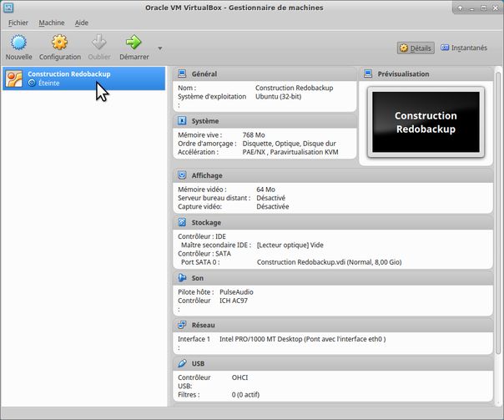Switch to the Instantanés view
Screen dimensions: 504x420
pos(464,48)
